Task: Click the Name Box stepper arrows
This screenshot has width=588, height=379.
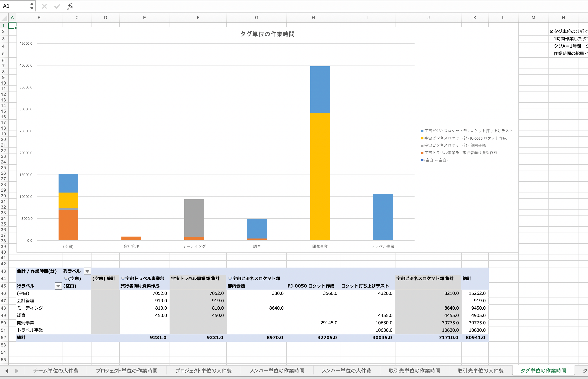Action: coord(32,6)
